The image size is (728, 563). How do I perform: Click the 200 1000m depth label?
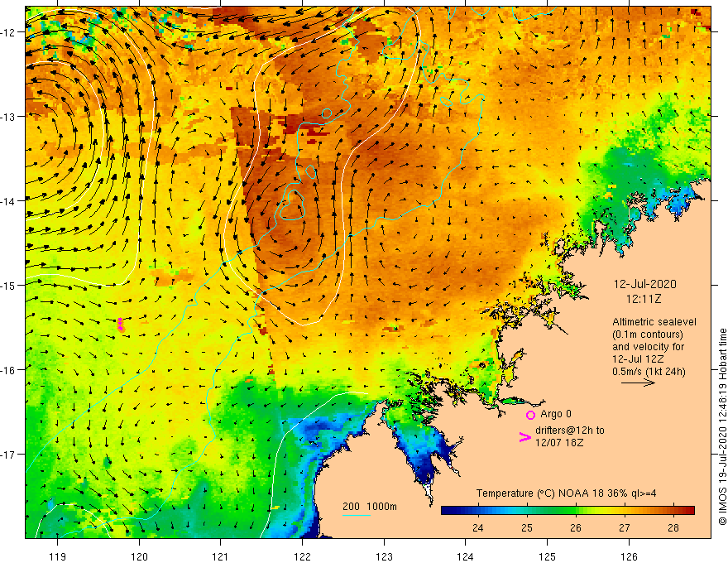370,507
